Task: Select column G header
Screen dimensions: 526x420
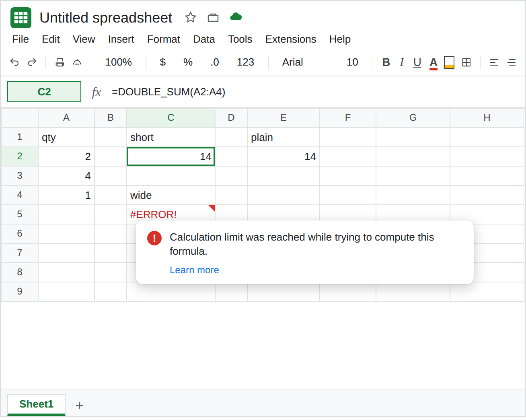Action: click(413, 117)
